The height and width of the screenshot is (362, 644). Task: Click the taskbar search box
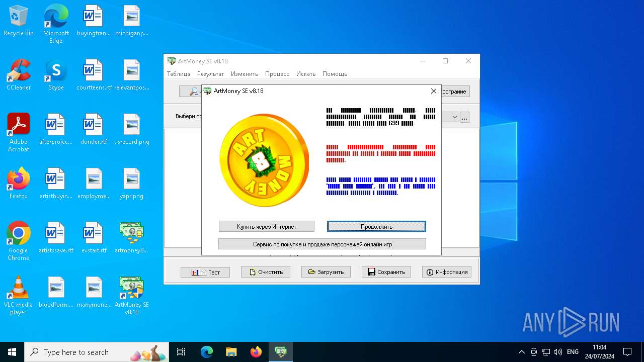point(97,352)
